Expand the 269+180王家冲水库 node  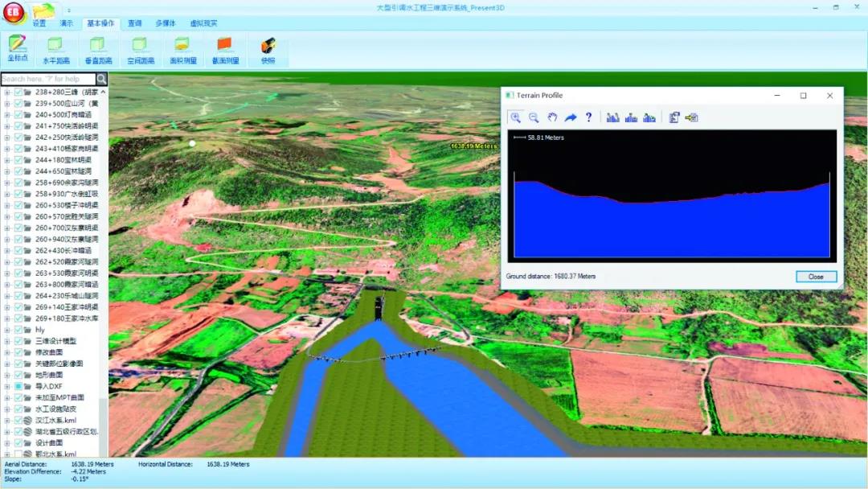[x=7, y=318]
